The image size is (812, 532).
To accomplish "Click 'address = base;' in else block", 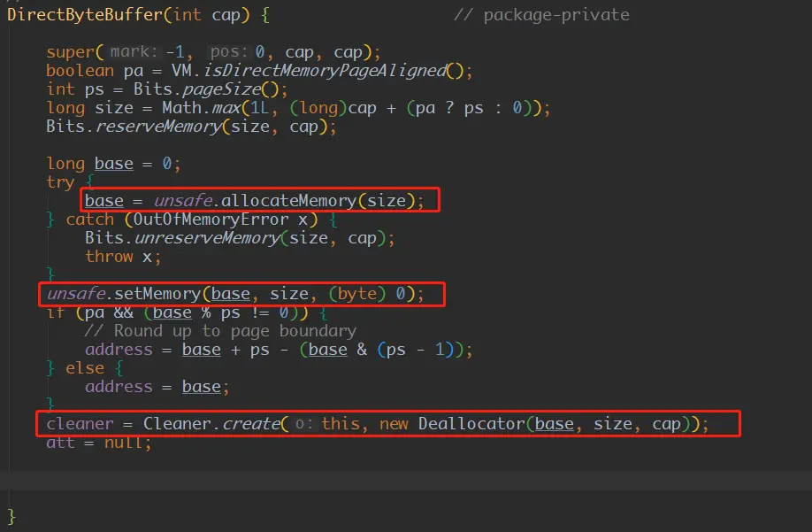I will tap(157, 387).
